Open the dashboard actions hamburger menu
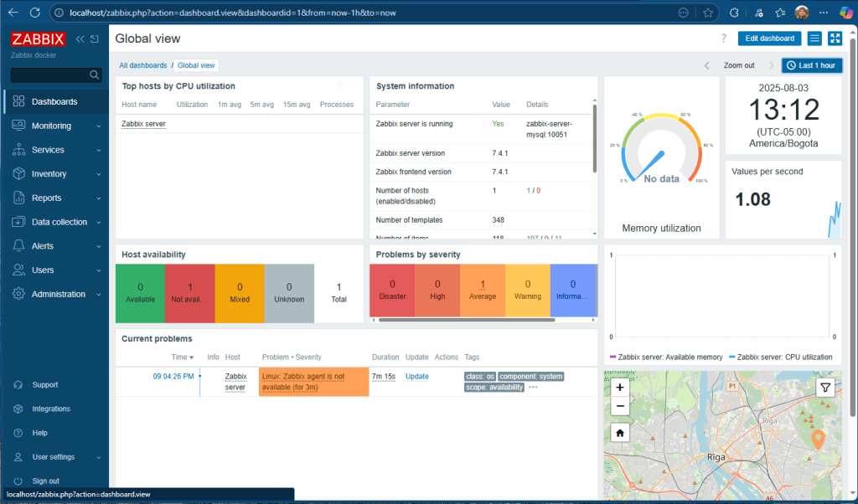The image size is (858, 504). click(814, 39)
